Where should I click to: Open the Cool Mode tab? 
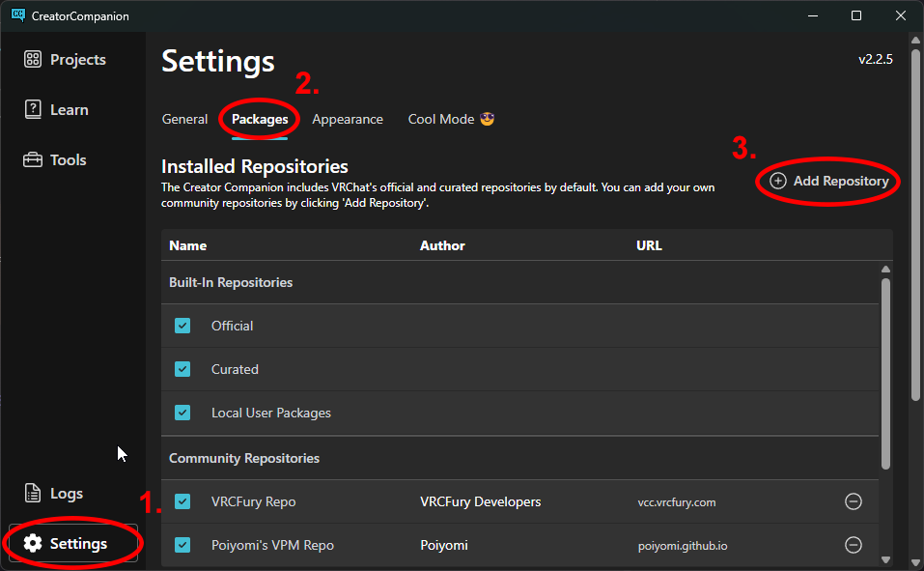point(451,120)
